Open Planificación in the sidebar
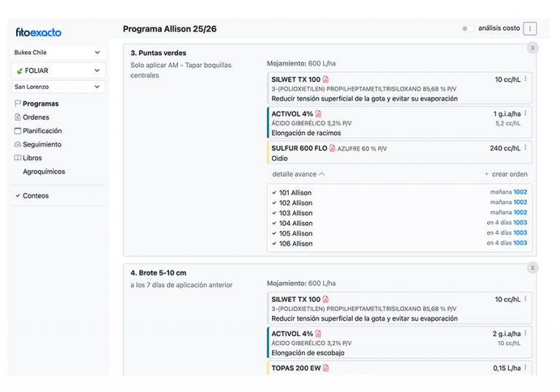Screen dimensions: 560x392 42,131
